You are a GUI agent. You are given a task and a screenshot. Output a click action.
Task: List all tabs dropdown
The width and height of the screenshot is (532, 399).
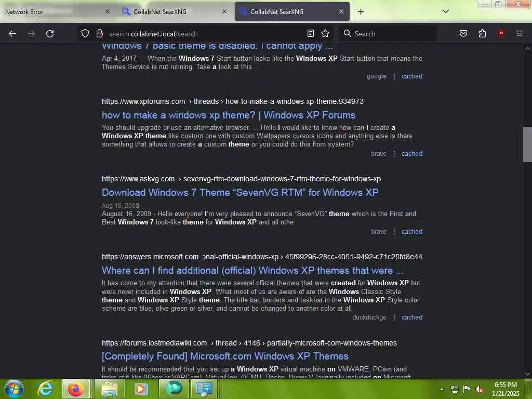pyautogui.click(x=446, y=11)
